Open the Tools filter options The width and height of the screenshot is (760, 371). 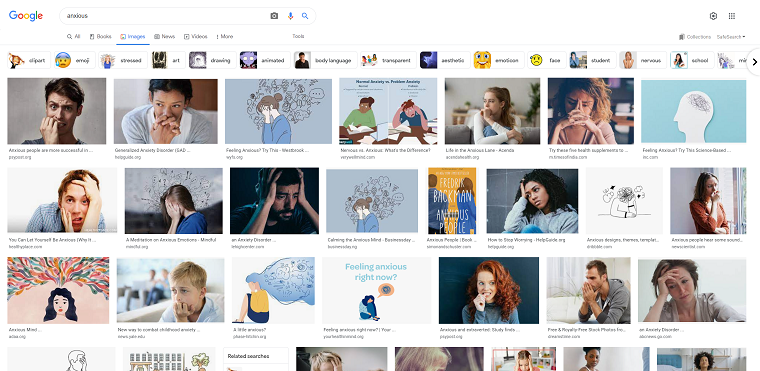point(298,36)
